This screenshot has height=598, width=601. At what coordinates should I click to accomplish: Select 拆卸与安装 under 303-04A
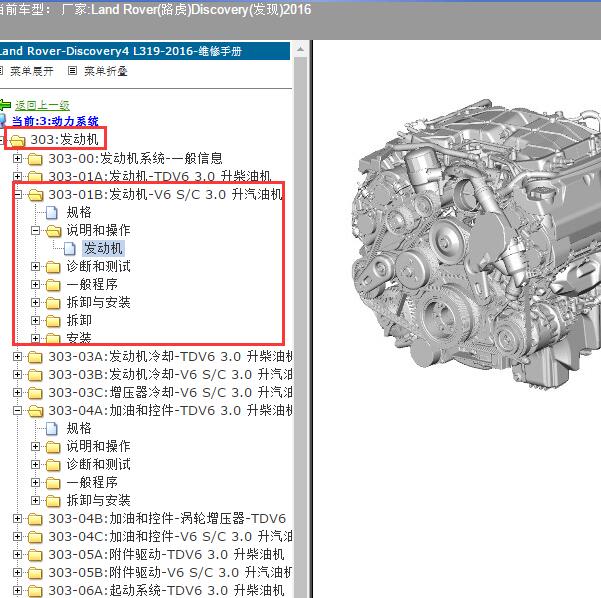(99, 501)
